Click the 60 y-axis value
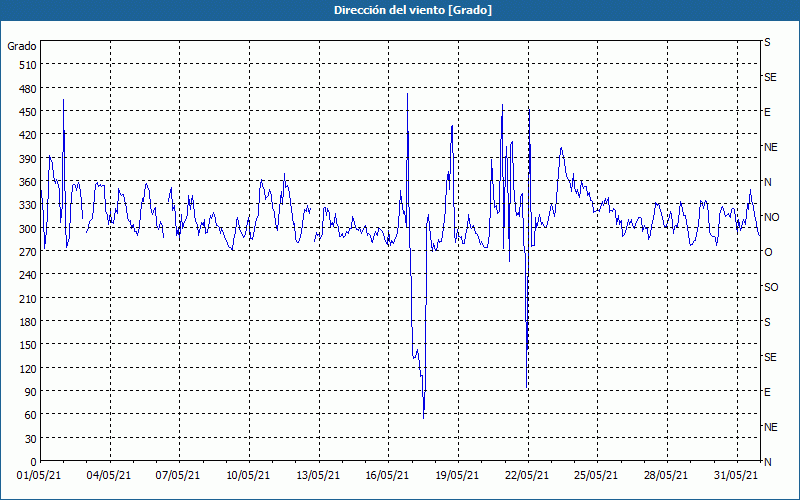800x500 pixels. point(31,415)
